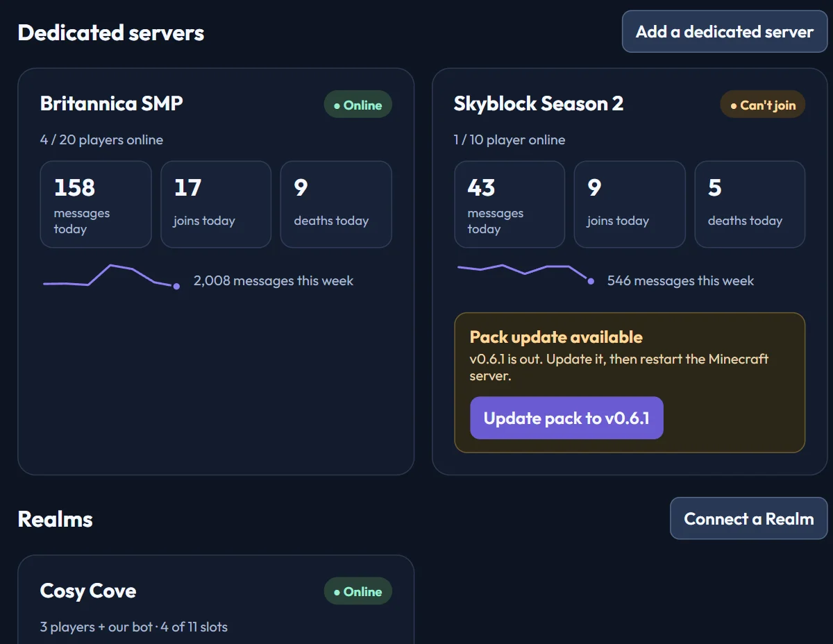Viewport: 833px width, 644px height.
Task: Select the Britannica SMP Online status badge
Action: click(x=358, y=105)
